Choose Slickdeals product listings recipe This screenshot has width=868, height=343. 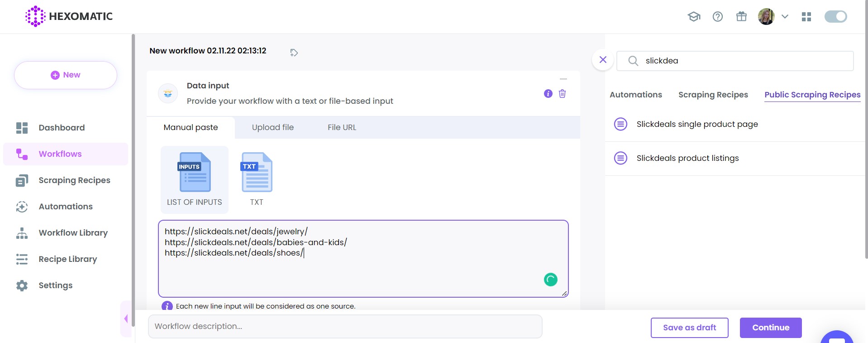687,158
